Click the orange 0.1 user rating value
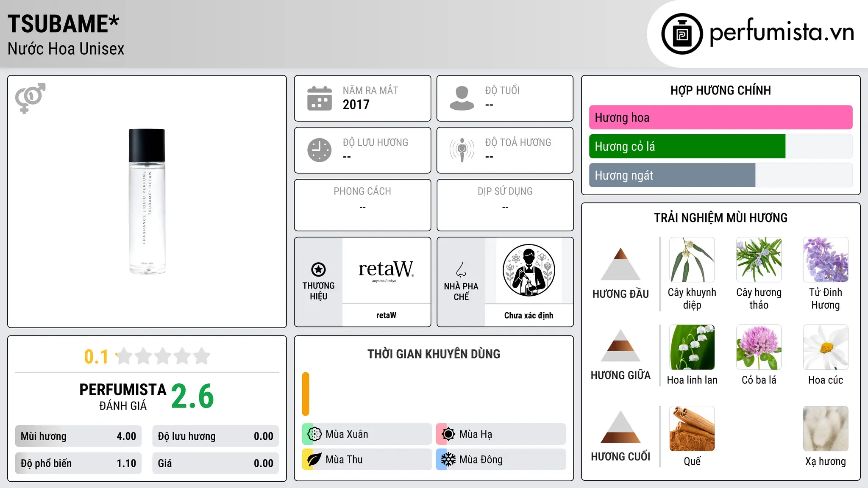 pos(96,357)
